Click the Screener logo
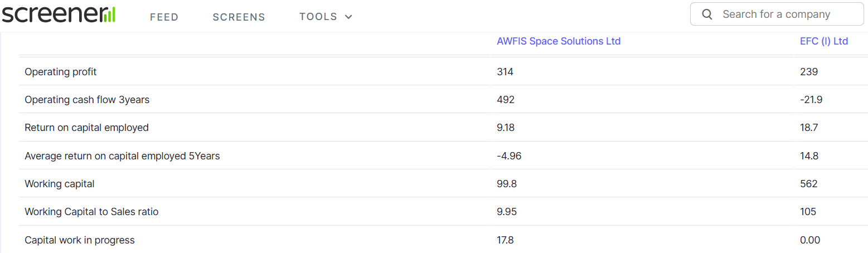868x253 pixels. [x=59, y=13]
